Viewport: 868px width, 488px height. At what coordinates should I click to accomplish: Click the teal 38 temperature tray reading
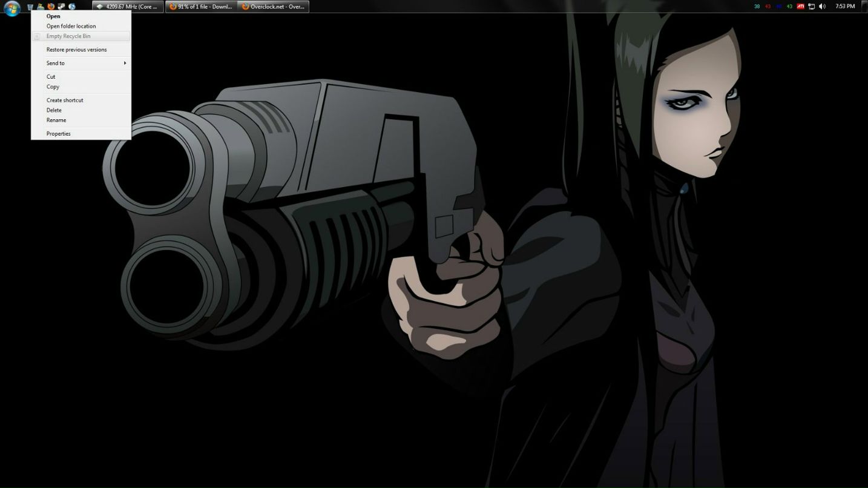tap(757, 7)
